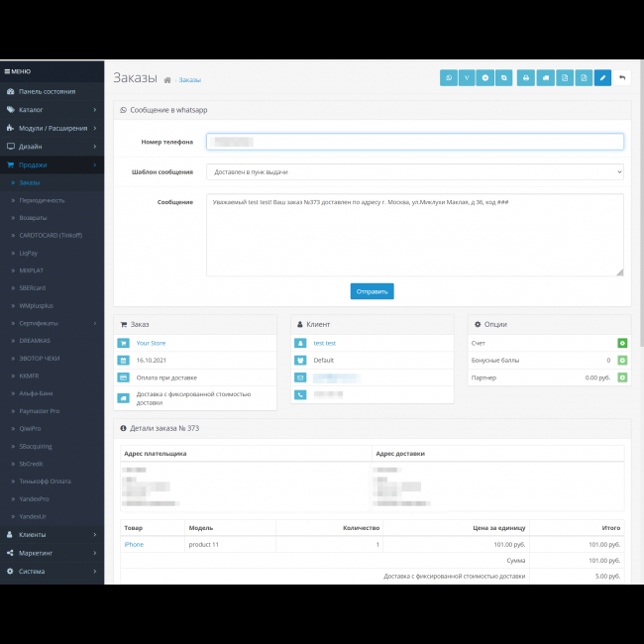Open Возвраты in the sidebar
644x644 pixels.
coord(33,218)
